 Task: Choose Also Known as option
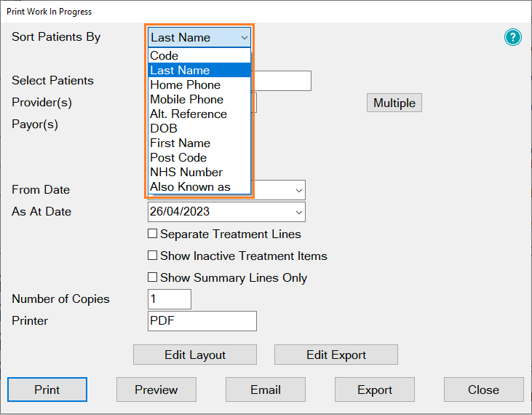coord(199,187)
